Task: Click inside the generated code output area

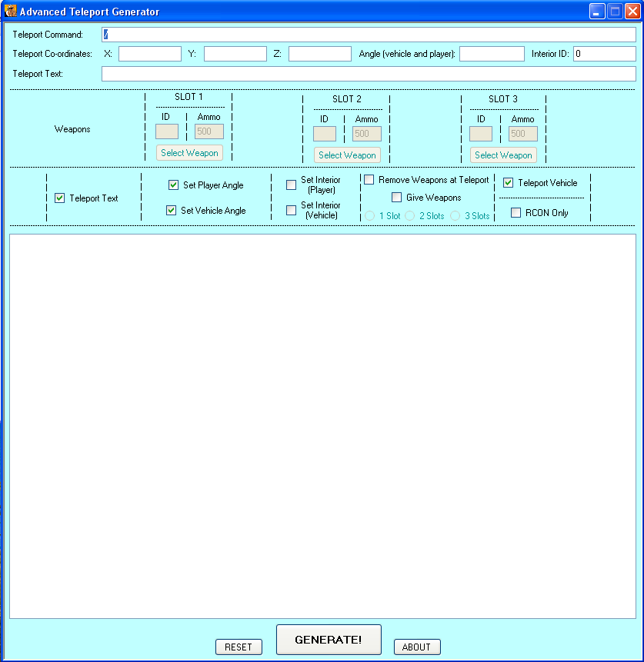Action: (x=323, y=427)
